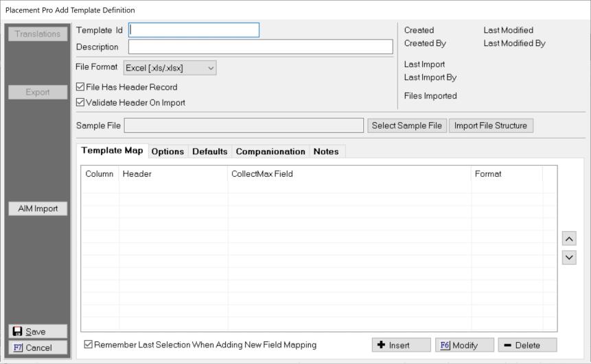Click into the Description field

(260, 47)
